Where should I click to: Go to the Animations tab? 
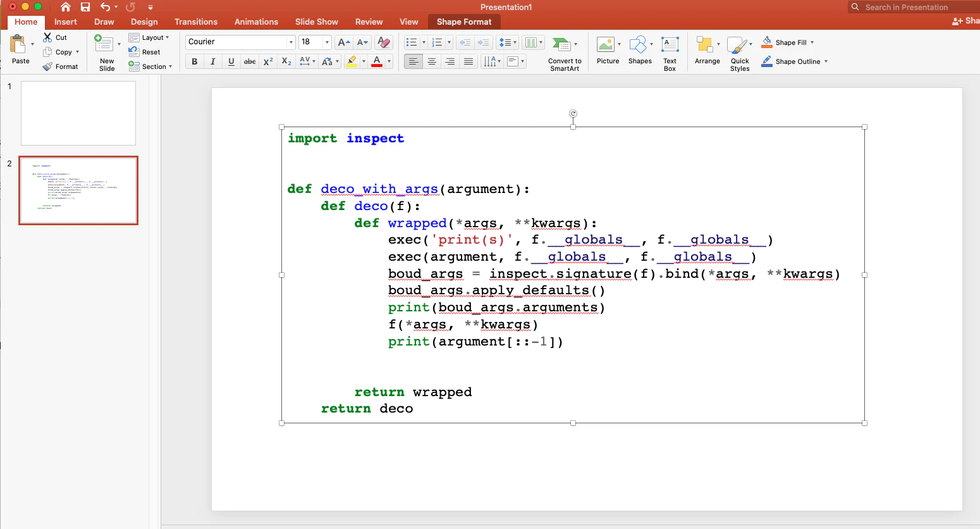pyautogui.click(x=256, y=22)
